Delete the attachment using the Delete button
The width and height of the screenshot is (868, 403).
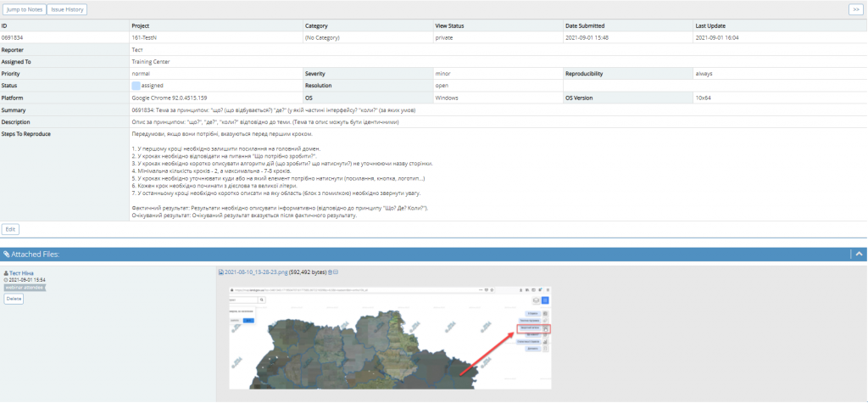click(x=14, y=299)
